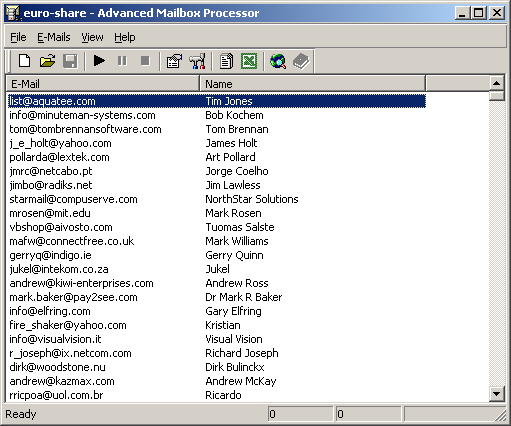Sort by the Name column header
Viewport: 511px width, 426px height.
[312, 83]
